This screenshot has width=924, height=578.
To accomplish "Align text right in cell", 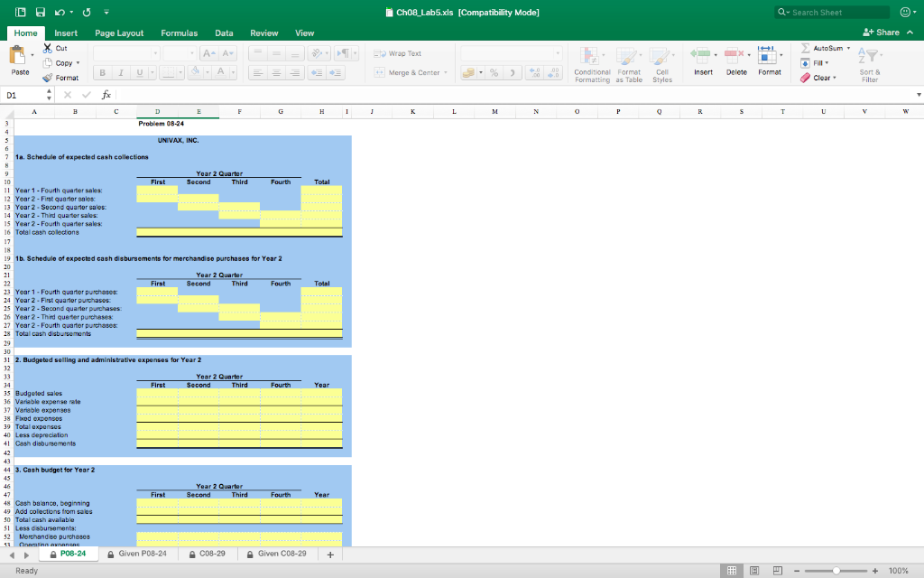I will coord(295,73).
